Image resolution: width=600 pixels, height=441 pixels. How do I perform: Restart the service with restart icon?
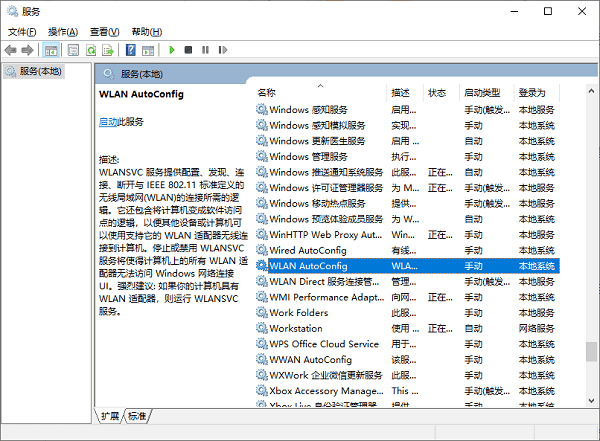[220, 49]
